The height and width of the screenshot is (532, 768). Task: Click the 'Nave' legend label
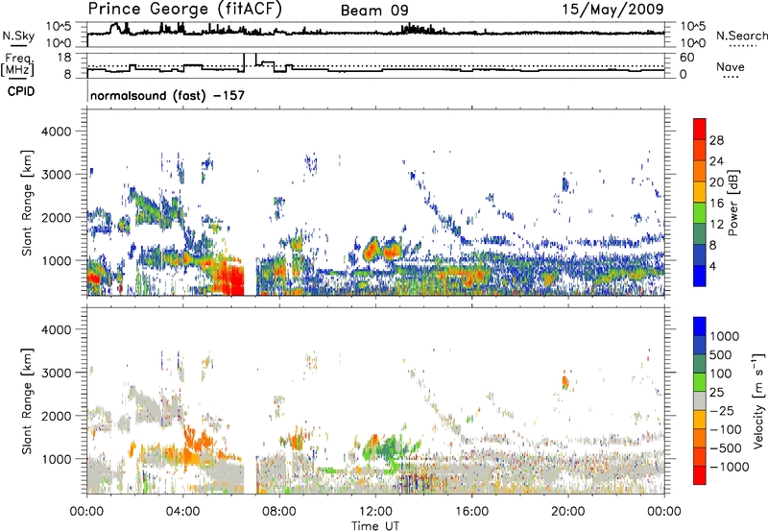731,67
